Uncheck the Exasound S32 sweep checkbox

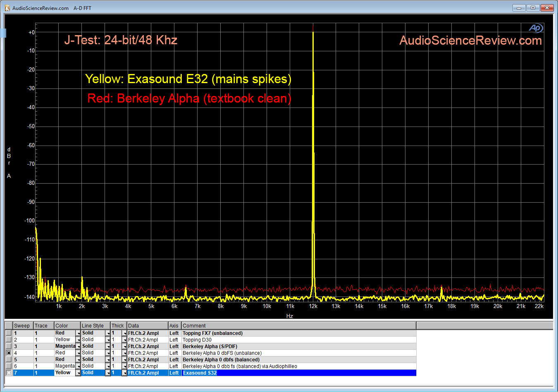pyautogui.click(x=8, y=373)
